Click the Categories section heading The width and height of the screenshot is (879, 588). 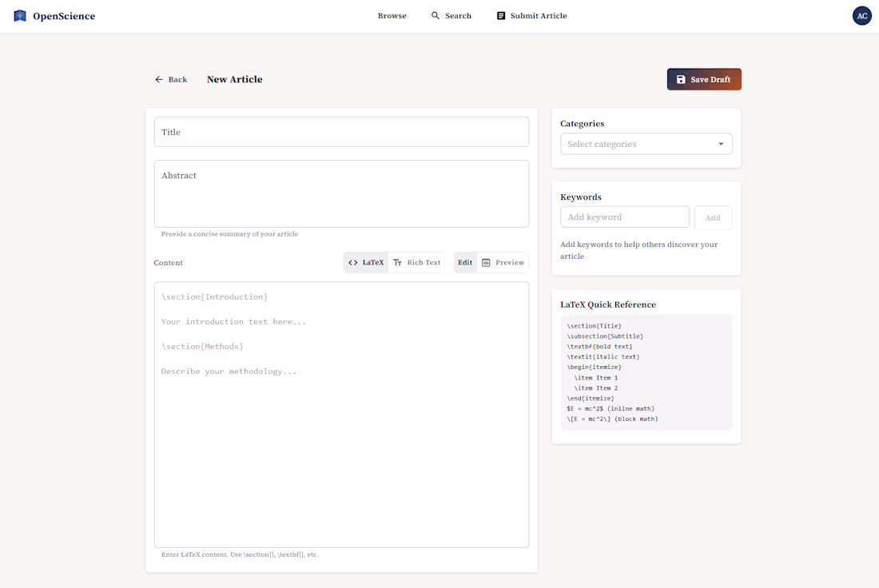(582, 123)
